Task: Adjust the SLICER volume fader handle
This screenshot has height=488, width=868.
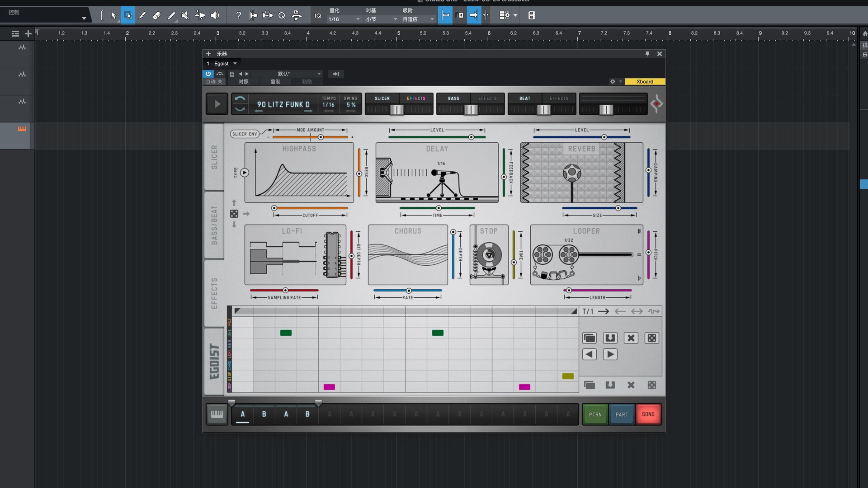Action: pos(396,109)
